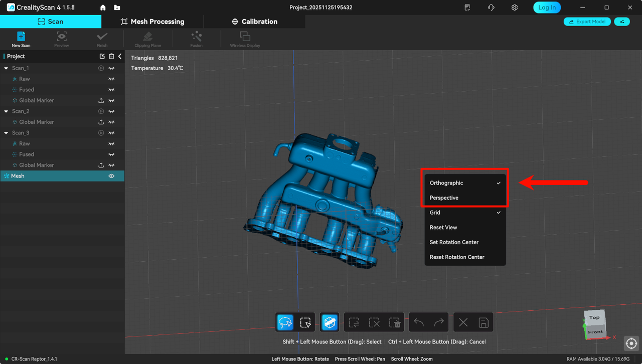Click the undo arrow icon
This screenshot has width=642, height=364.
pos(419,322)
